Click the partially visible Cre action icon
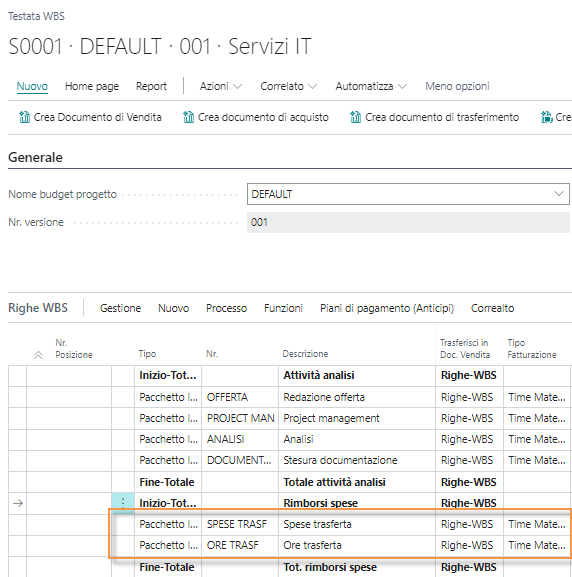The width and height of the screenshot is (572, 577). click(547, 117)
